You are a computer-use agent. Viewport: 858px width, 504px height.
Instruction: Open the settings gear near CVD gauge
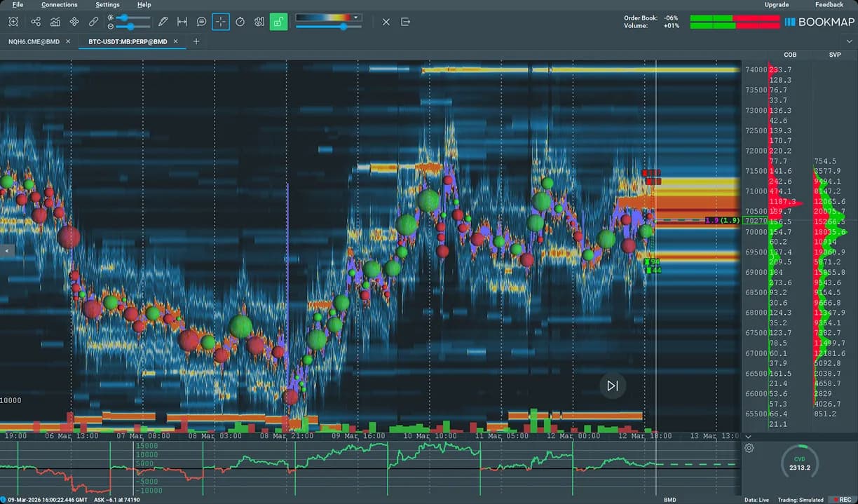click(749, 448)
